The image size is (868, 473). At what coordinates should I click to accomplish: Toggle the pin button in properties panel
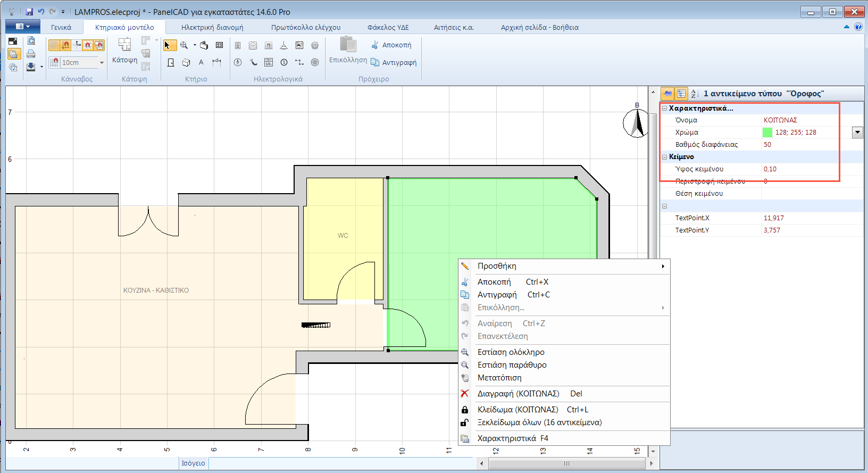(667, 94)
